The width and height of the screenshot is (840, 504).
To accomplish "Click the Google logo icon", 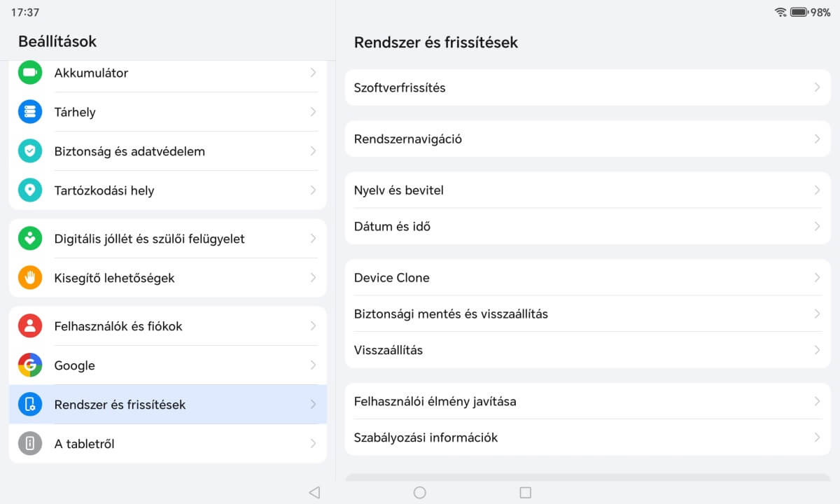I will pyautogui.click(x=30, y=365).
